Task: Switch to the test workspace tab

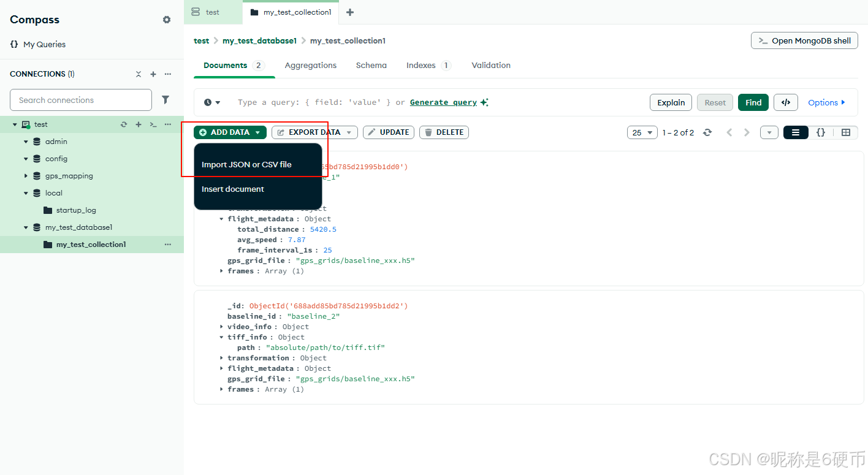Action: click(x=213, y=12)
